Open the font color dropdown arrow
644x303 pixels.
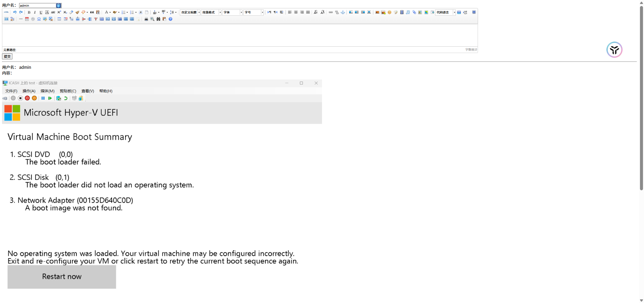(110, 12)
